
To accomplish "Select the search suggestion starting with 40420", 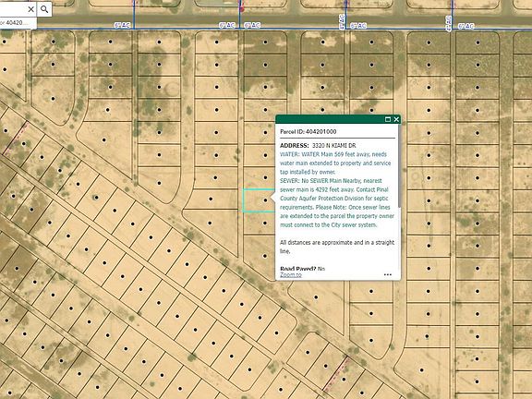I will click(18, 23).
